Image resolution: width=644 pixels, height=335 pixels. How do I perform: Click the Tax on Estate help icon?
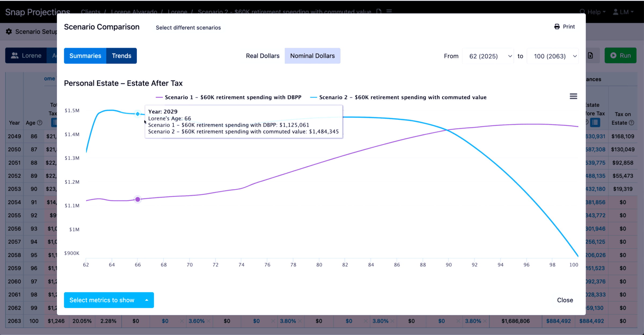pos(631,123)
